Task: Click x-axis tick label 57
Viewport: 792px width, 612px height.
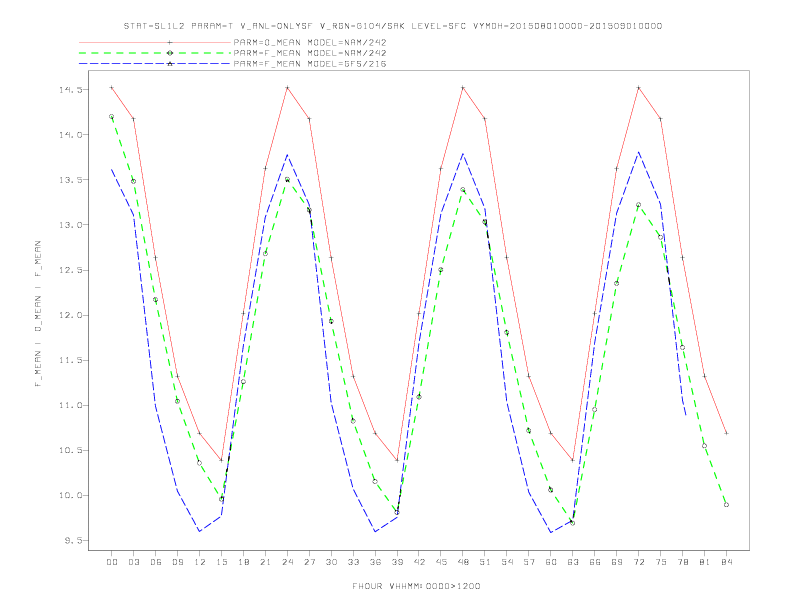Action: pyautogui.click(x=529, y=562)
